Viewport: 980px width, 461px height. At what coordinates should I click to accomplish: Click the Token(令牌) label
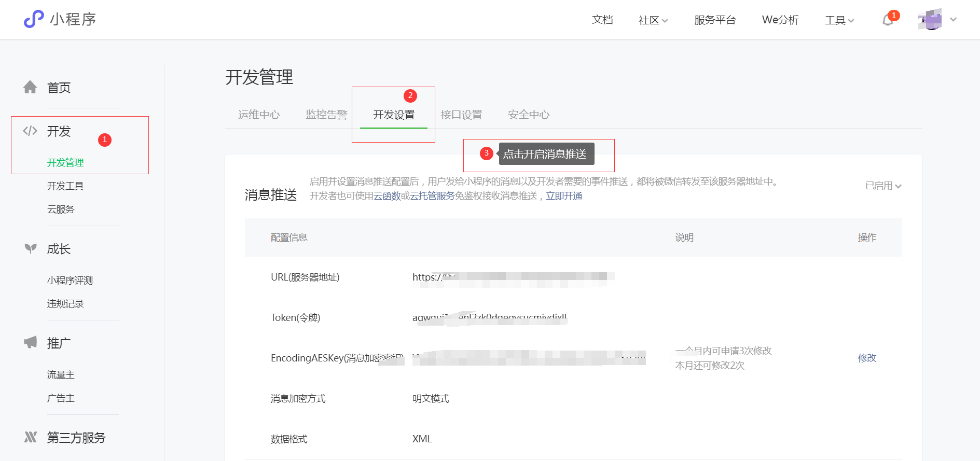point(296,317)
